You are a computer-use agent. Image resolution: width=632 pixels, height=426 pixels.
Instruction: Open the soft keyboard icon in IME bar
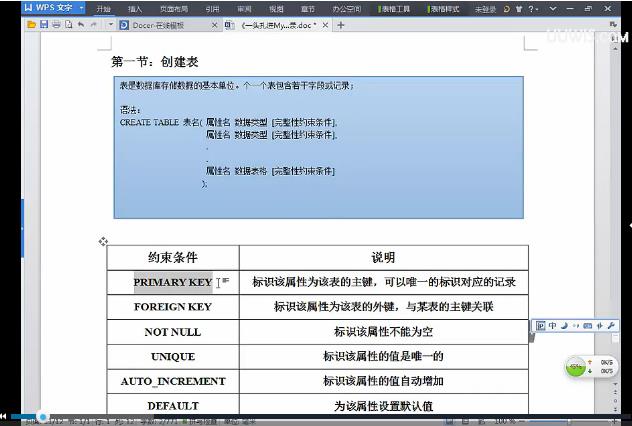click(588, 326)
